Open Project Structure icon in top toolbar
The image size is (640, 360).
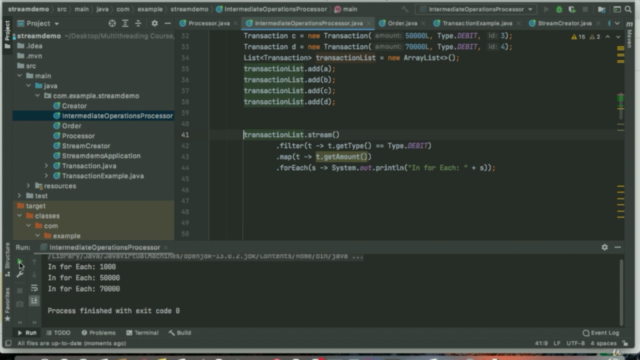(x=602, y=9)
